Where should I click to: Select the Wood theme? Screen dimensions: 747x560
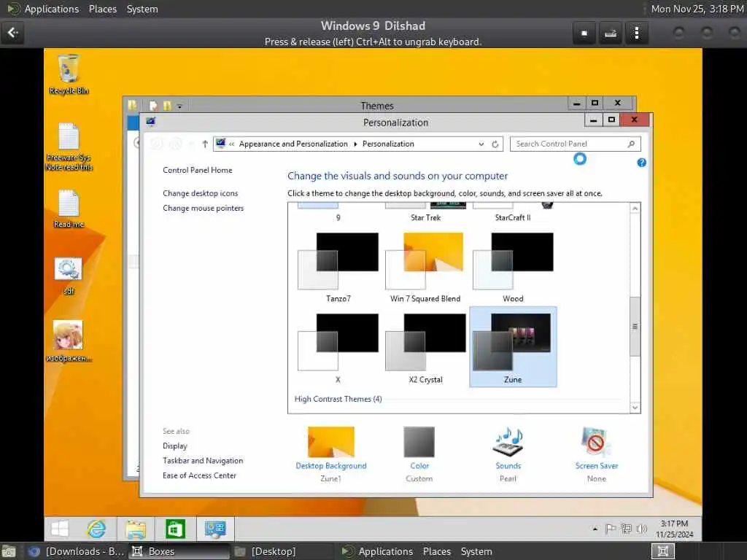(513, 267)
